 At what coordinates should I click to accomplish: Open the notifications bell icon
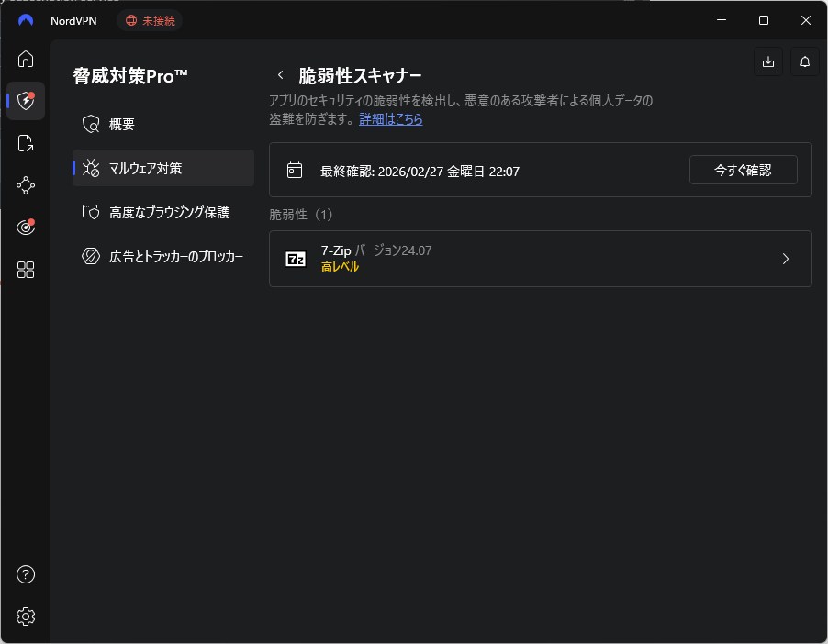[x=805, y=61]
